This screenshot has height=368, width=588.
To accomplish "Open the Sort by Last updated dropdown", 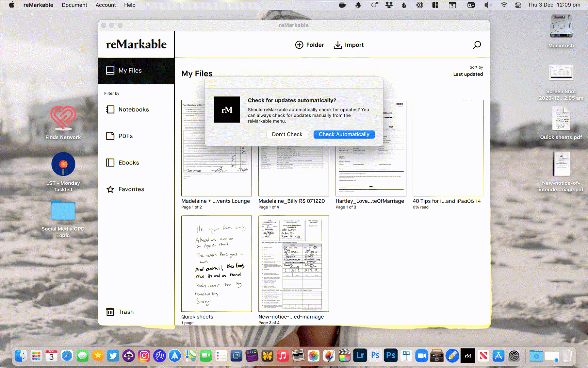I will (468, 74).
